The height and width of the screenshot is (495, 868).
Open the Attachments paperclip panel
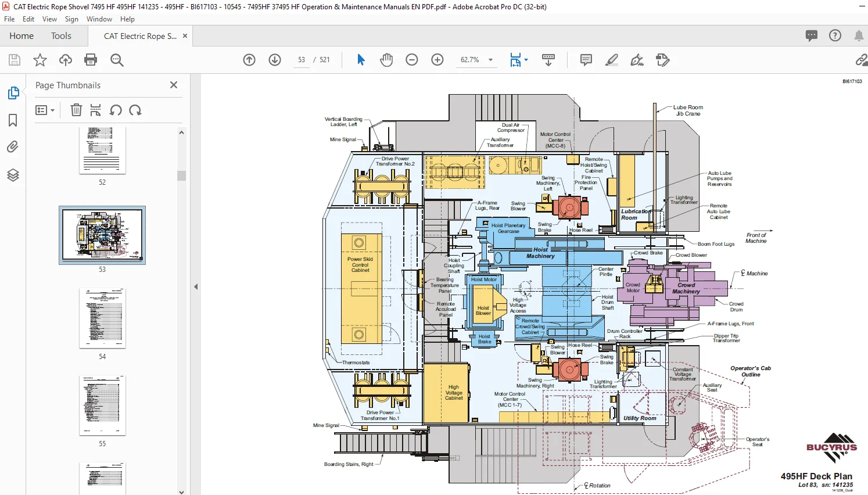(13, 147)
